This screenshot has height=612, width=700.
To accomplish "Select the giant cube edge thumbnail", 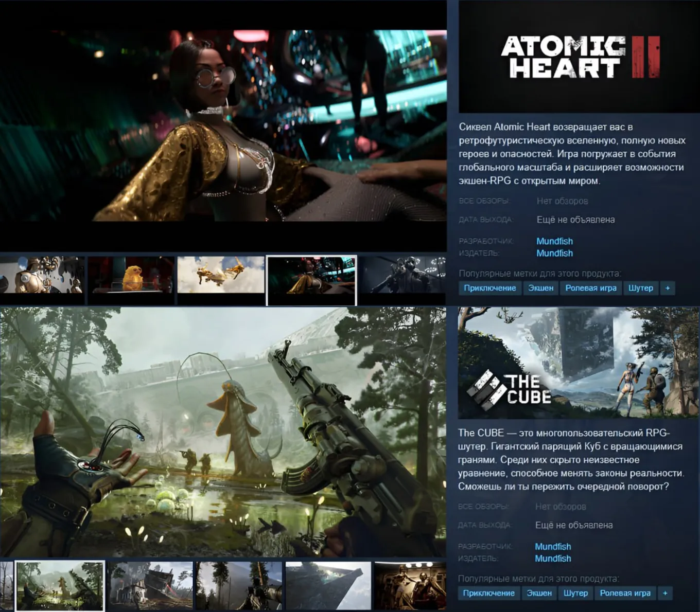I will coord(328,586).
